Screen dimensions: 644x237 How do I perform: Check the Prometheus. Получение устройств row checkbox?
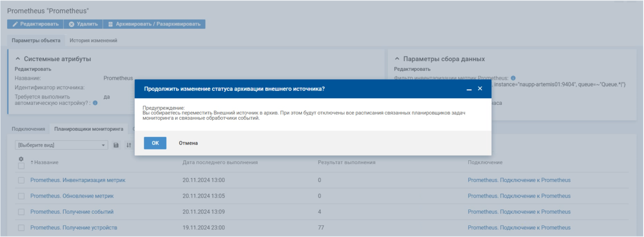21,228
